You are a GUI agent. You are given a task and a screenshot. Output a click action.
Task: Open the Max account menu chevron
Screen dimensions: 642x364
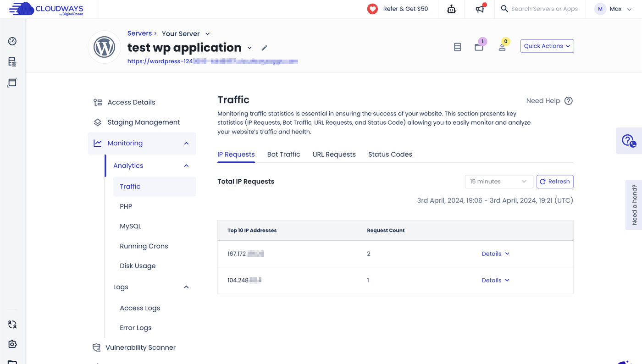point(629,9)
